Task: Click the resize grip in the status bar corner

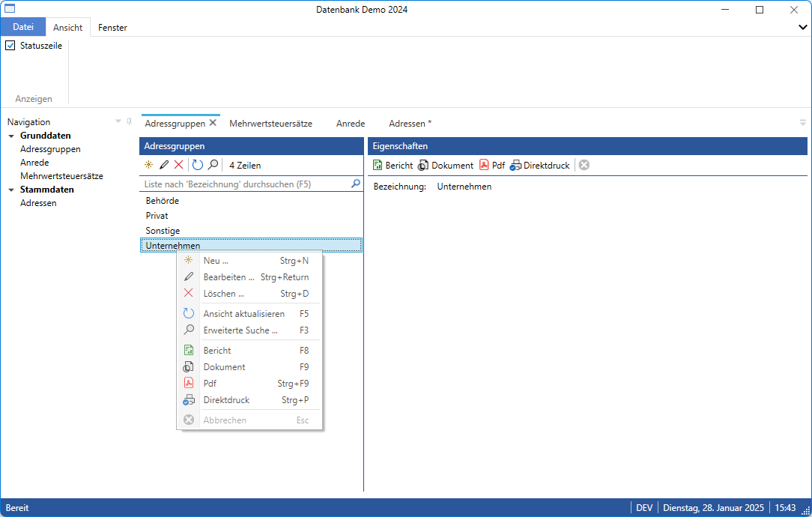Action: (806, 511)
